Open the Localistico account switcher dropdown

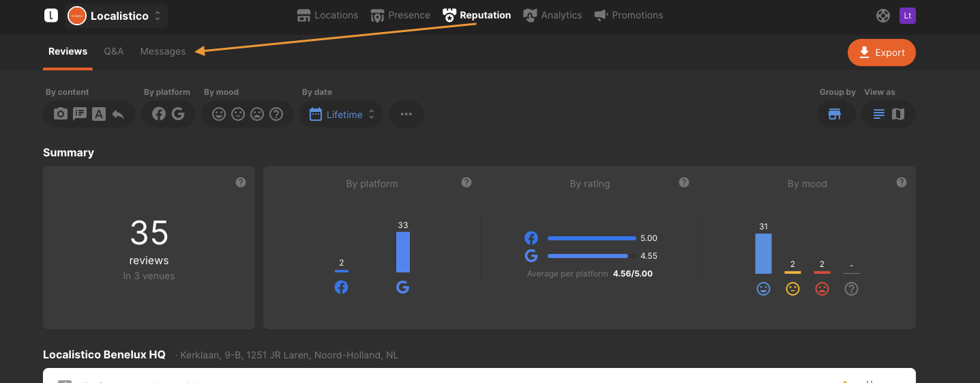tap(117, 16)
